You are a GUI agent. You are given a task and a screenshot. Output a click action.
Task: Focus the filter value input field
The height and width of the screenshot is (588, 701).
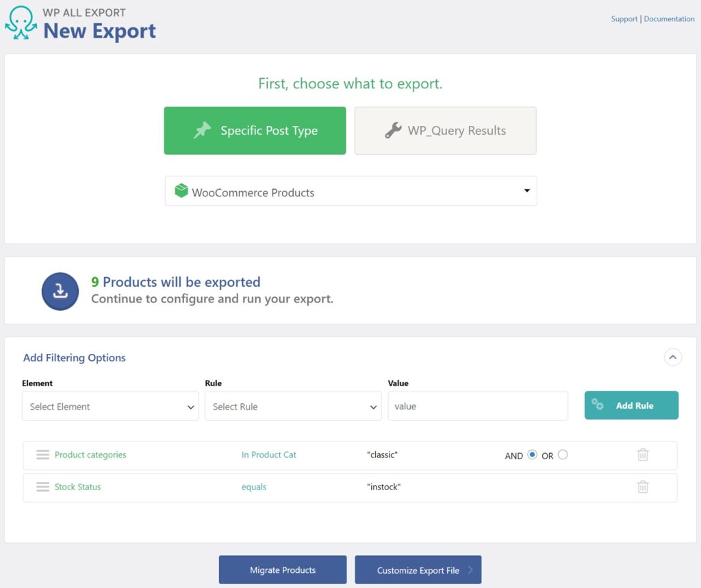pyautogui.click(x=478, y=406)
